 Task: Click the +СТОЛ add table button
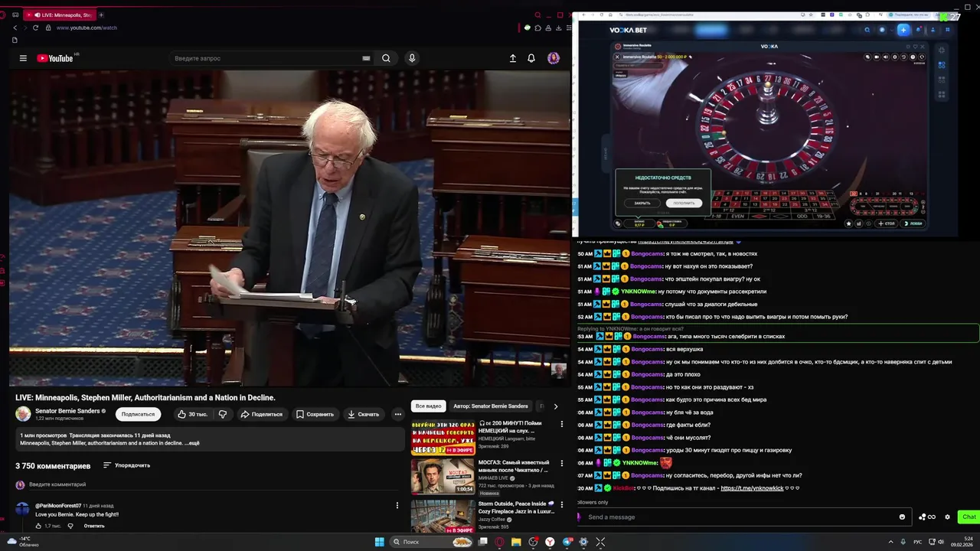point(887,223)
